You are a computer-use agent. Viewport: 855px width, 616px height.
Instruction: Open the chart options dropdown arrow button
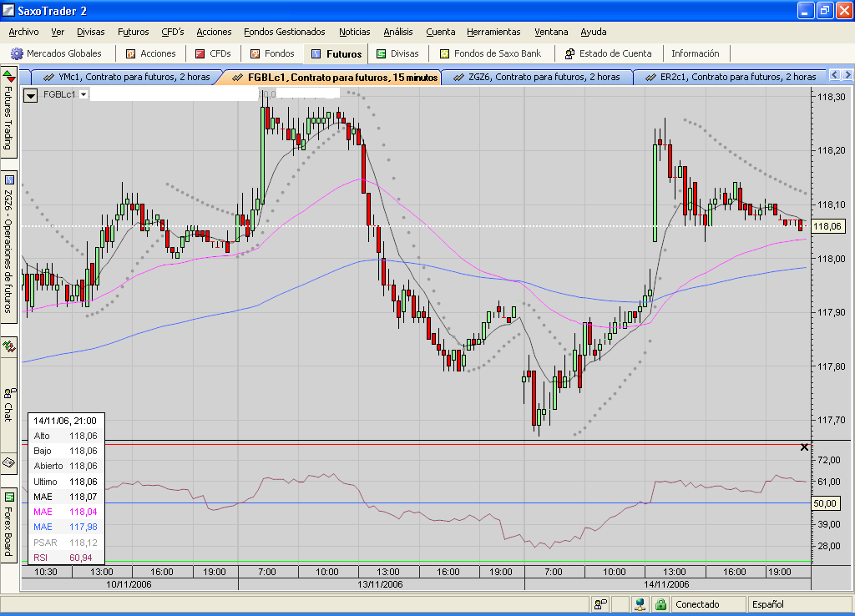coord(31,95)
